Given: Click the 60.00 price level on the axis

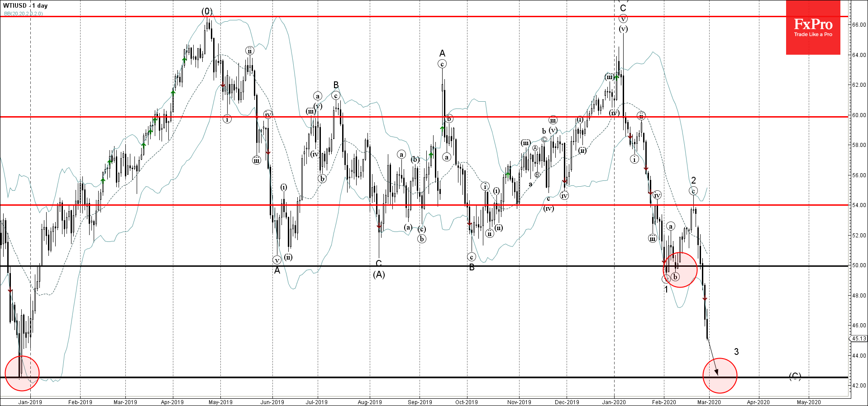Looking at the screenshot, I should point(859,115).
